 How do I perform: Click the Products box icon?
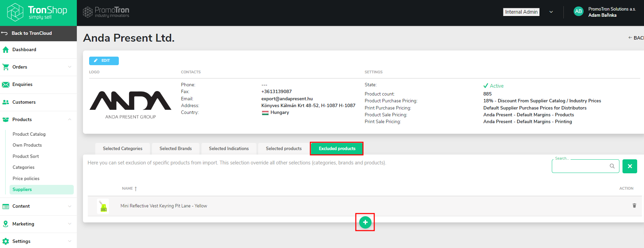(5, 120)
